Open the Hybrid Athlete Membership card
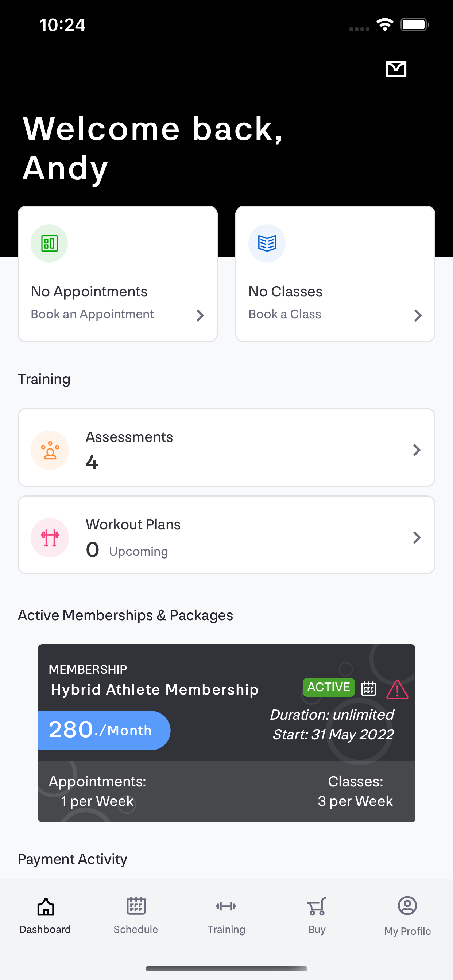Viewport: 453px width, 980px height. pyautogui.click(x=226, y=733)
